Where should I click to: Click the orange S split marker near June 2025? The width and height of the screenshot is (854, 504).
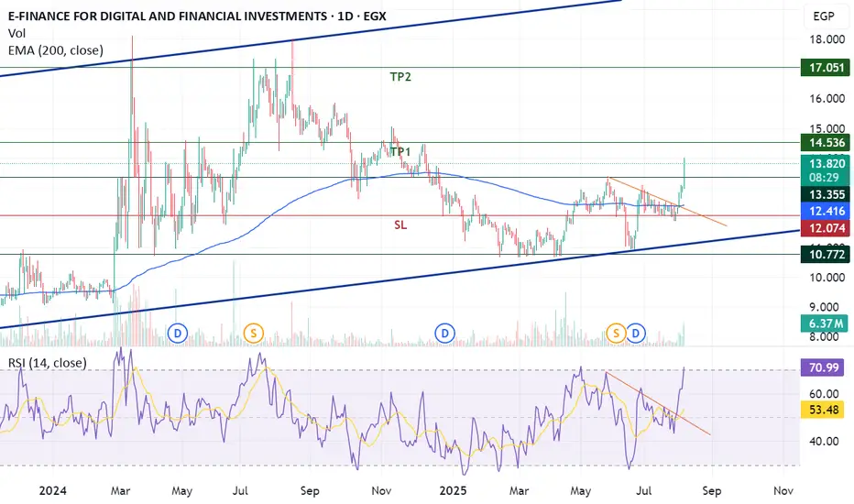point(616,333)
